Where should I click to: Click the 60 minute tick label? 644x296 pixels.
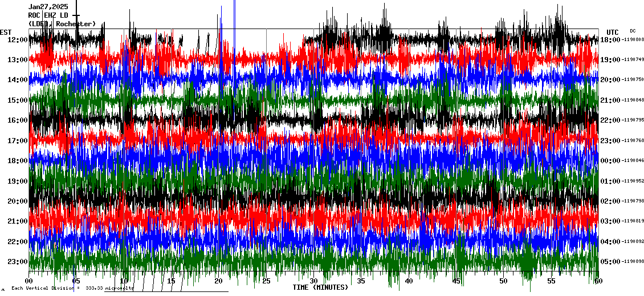(x=598, y=281)
